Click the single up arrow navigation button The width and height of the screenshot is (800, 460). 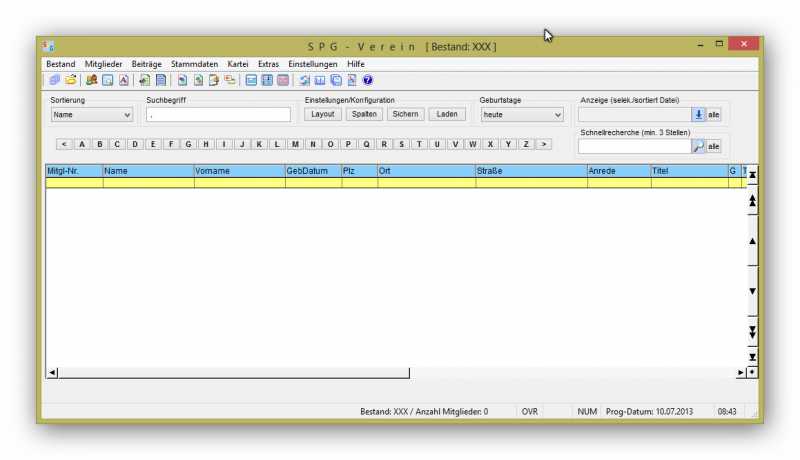click(x=752, y=242)
